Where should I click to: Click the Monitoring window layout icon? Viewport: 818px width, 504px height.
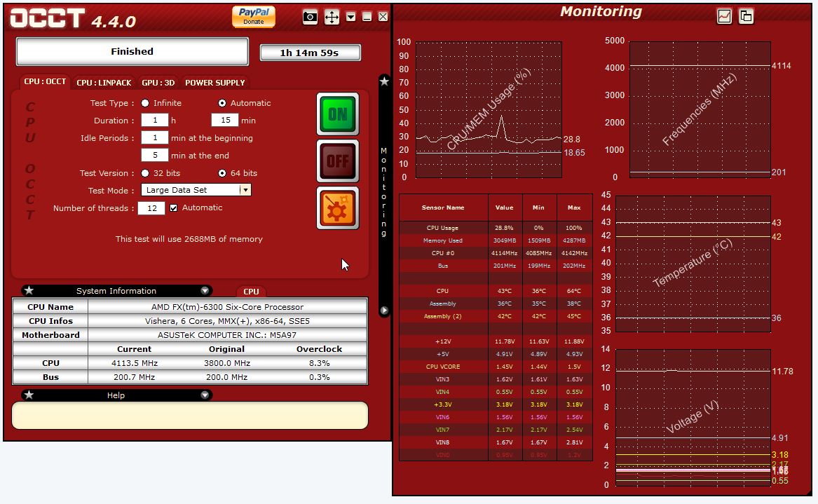coord(746,16)
